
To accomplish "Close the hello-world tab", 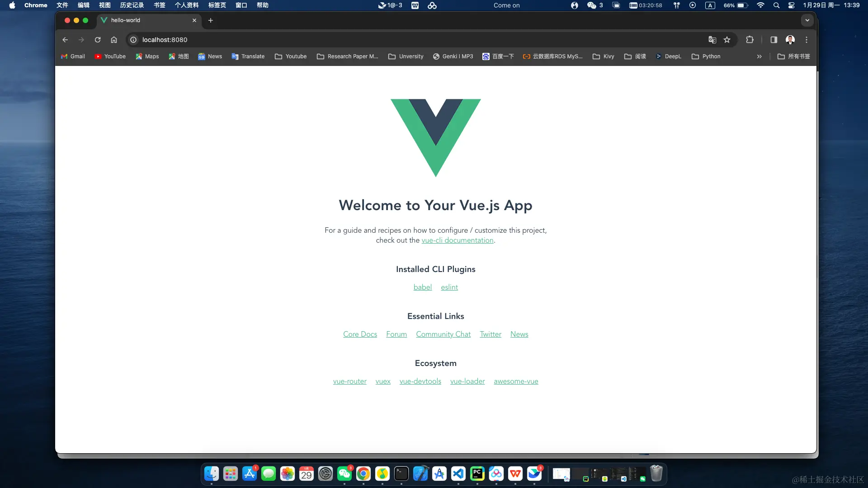I will click(194, 20).
